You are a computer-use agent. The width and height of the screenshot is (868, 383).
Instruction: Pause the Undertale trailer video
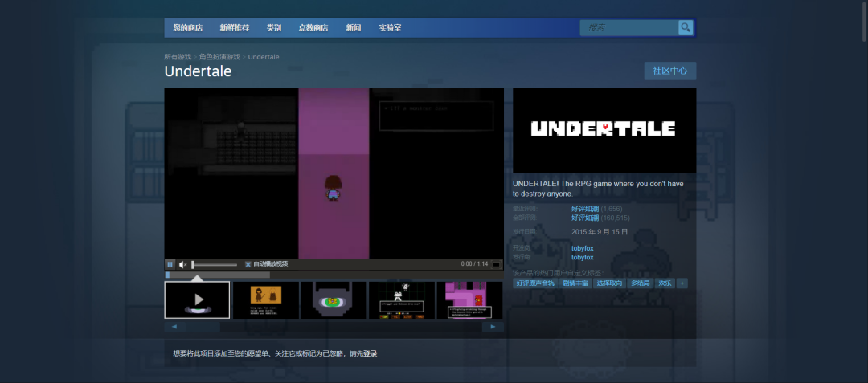[170, 264]
